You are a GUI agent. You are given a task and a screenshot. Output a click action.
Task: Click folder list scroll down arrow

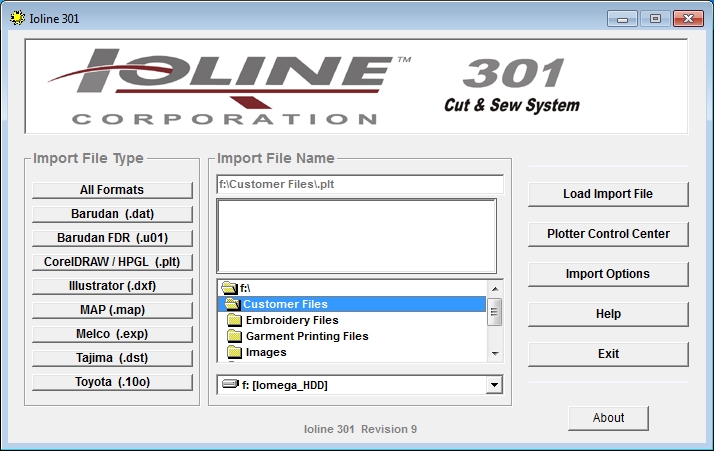tap(495, 354)
